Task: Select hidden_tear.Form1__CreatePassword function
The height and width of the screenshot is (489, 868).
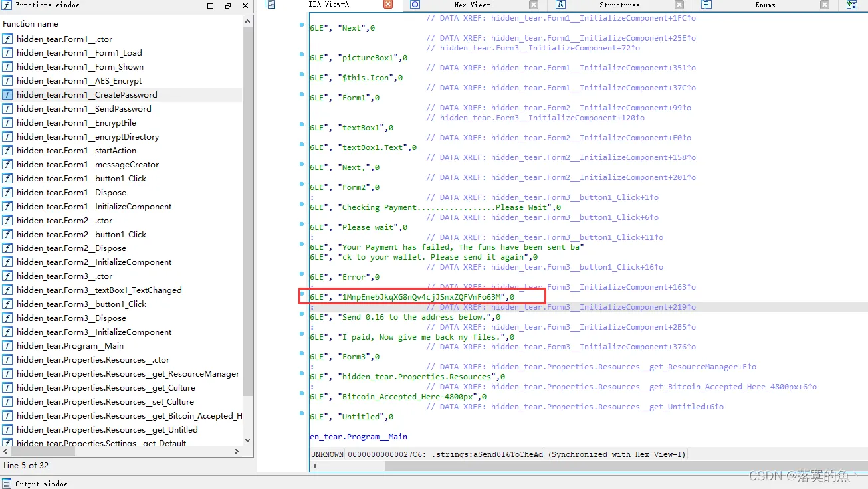Action: [x=87, y=94]
